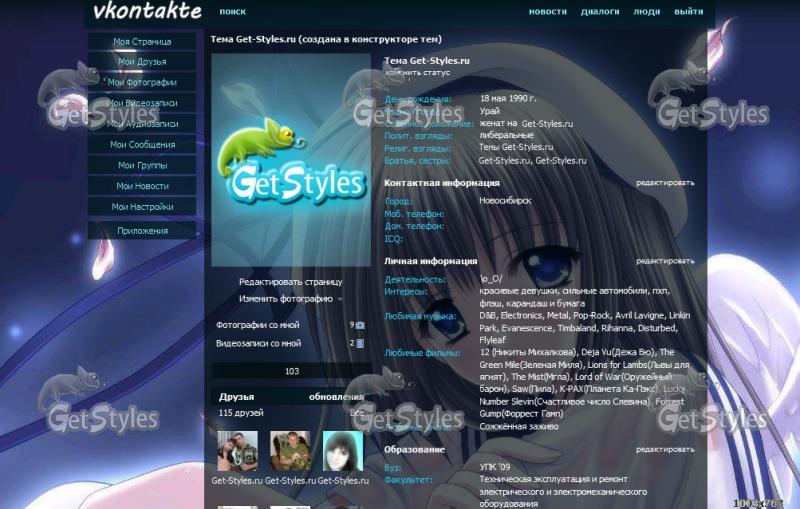This screenshot has width=800, height=509.
Task: Click the book title Сожжённая заживо
Action: pos(519,426)
